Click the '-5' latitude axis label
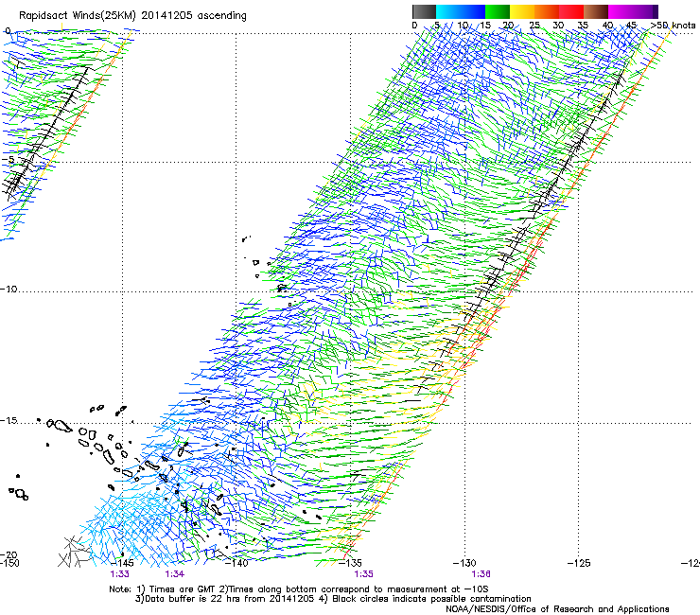 coord(9,160)
